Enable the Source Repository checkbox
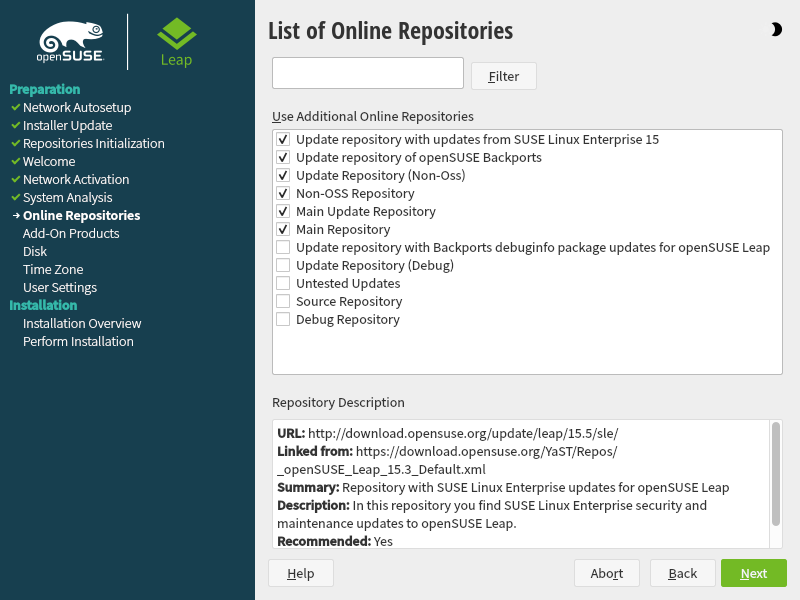The height and width of the screenshot is (600, 800). [x=283, y=301]
